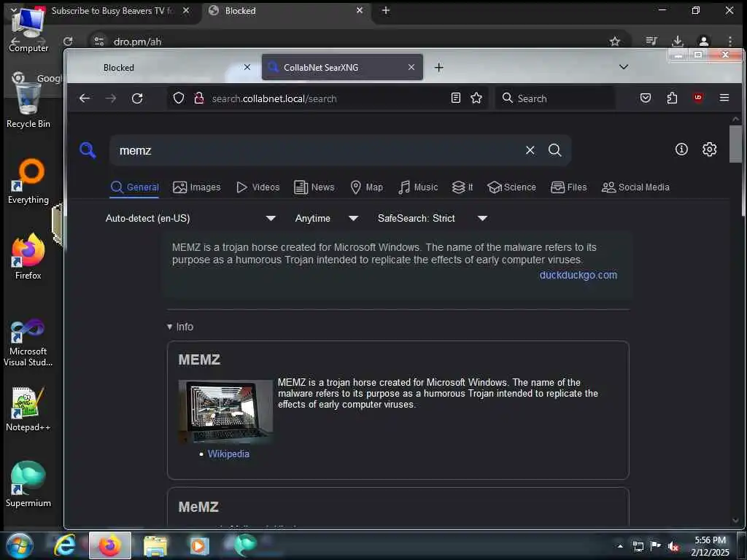
Task: Switch to the Videos search category
Action: pyautogui.click(x=258, y=187)
